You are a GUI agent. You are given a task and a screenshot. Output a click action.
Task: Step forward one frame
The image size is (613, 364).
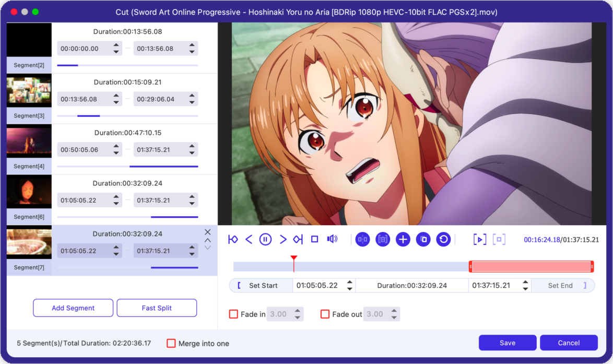[x=282, y=239]
